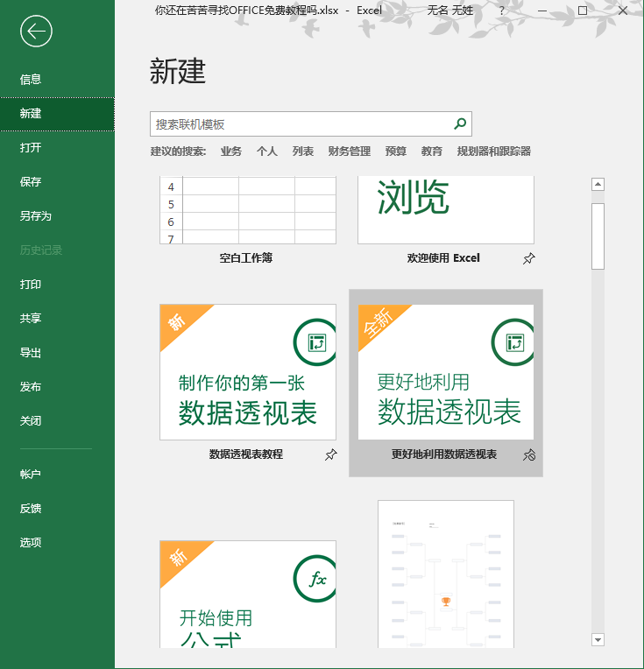Search suggested category 教育
644x669 pixels.
[x=432, y=151]
